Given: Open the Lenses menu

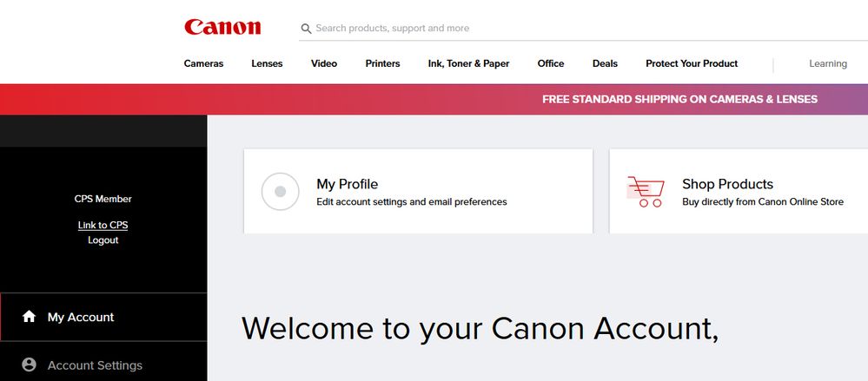Looking at the screenshot, I should tap(267, 63).
